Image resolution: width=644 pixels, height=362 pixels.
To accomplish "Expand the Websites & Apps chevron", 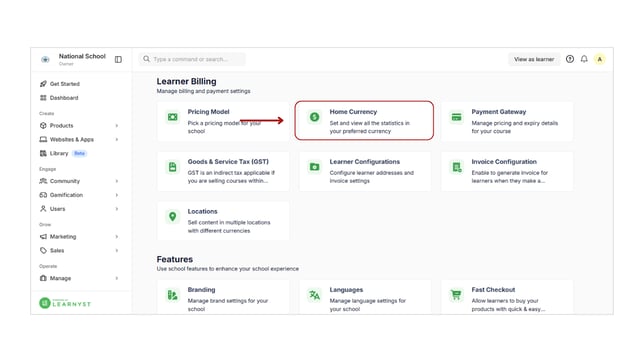I will coord(117,140).
